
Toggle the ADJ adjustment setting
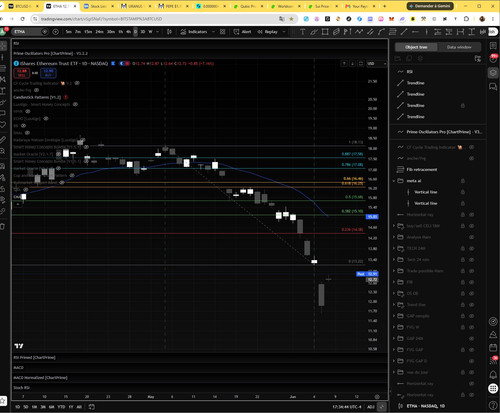tap(371, 407)
